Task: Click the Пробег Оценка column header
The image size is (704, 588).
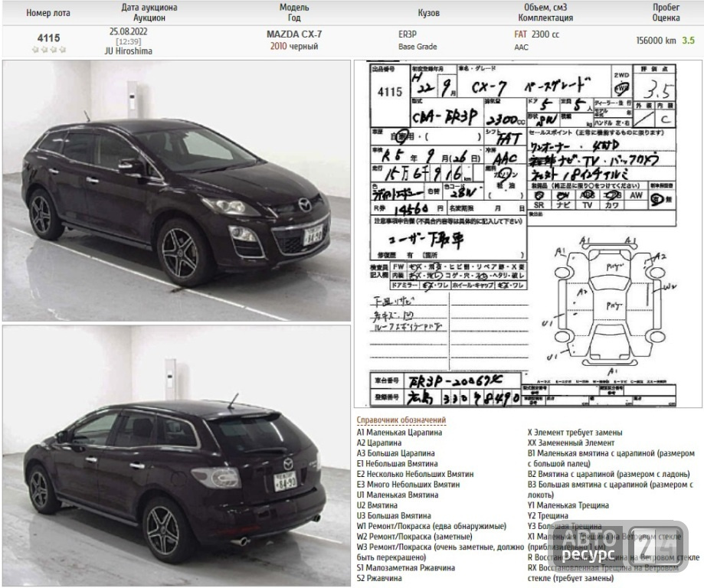Action: click(666, 12)
